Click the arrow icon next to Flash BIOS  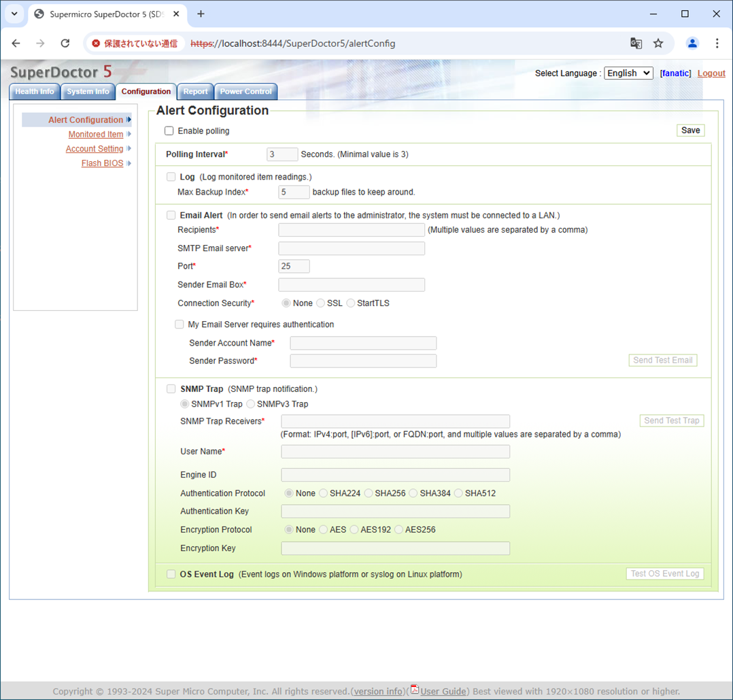point(129,163)
